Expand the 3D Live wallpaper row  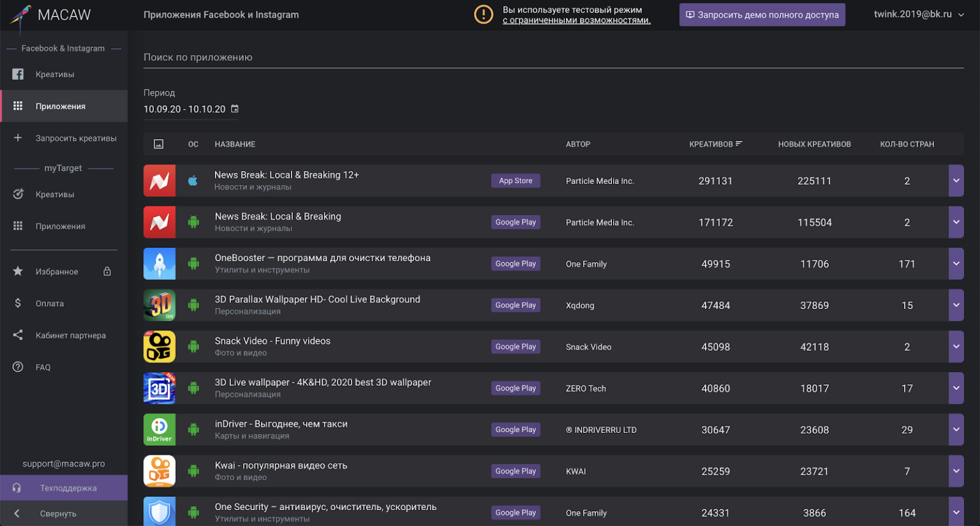click(956, 388)
